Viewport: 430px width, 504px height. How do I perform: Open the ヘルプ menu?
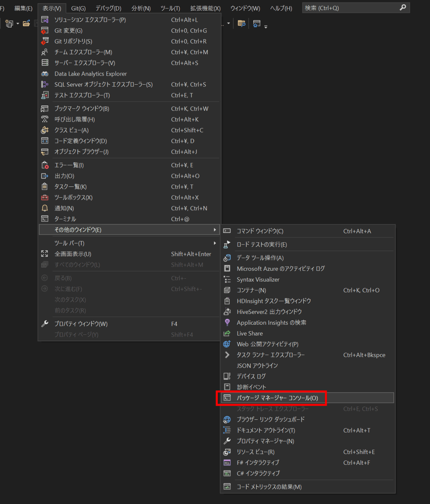[281, 8]
